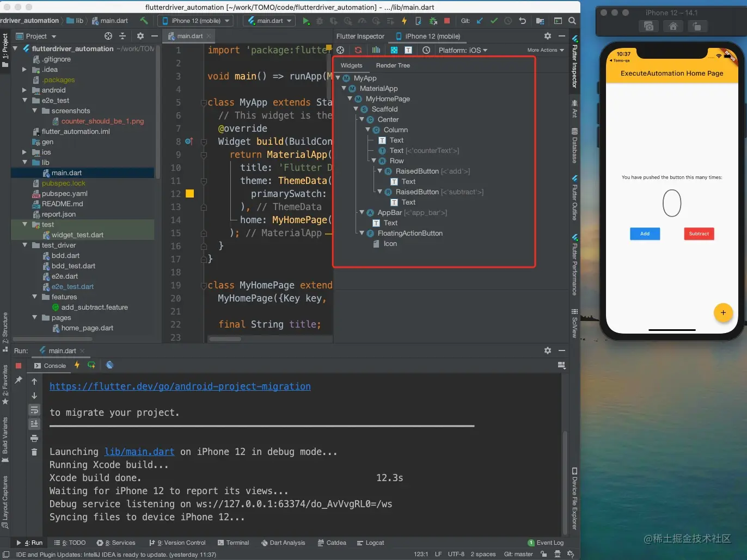Screen dimensions: 747x560
Task: Toggle scroll-to-end in the Run console
Action: (34, 424)
